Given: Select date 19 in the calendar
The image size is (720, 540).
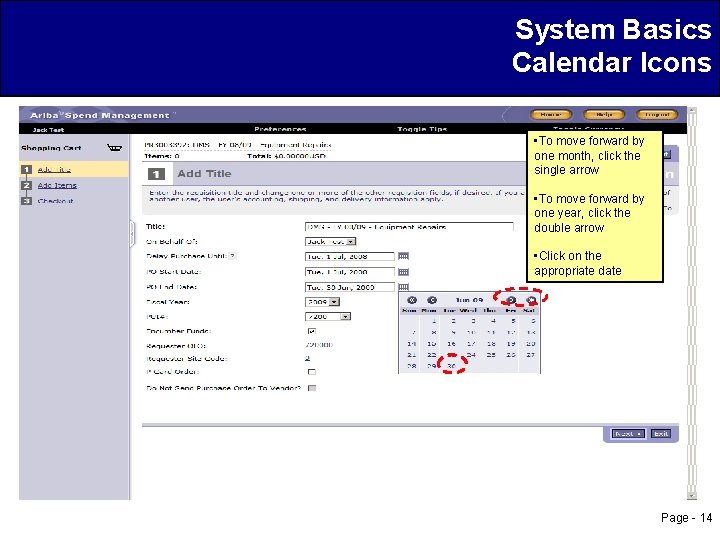Looking at the screenshot, I should pos(511,343).
